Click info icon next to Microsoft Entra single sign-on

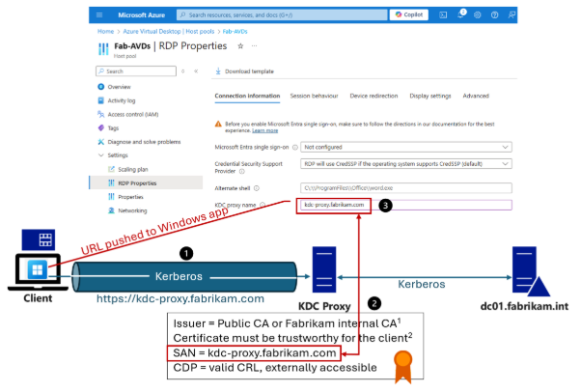tap(295, 147)
